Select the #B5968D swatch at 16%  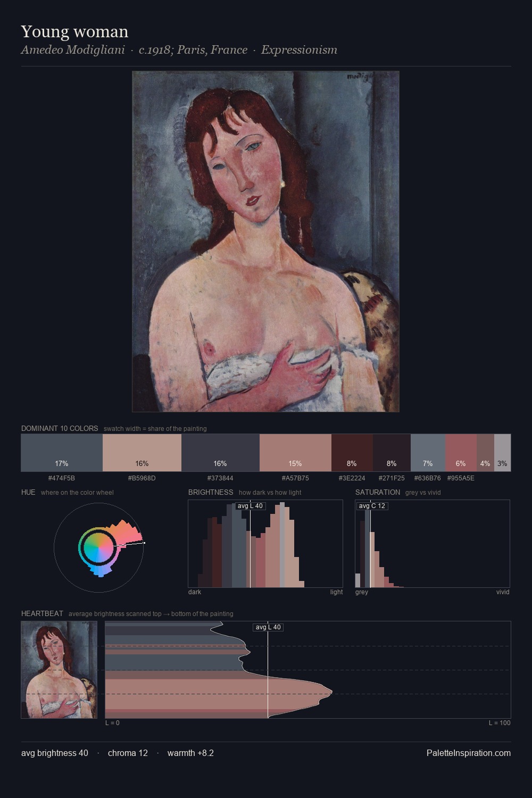142,453
